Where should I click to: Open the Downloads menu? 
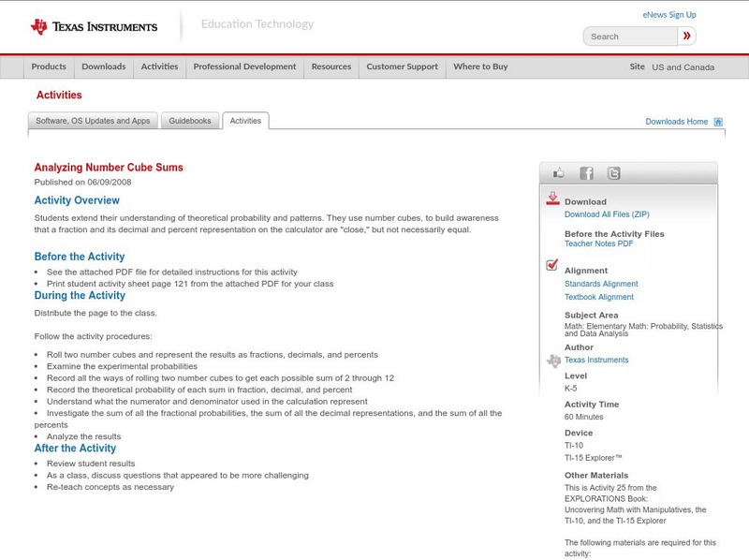pyautogui.click(x=104, y=66)
